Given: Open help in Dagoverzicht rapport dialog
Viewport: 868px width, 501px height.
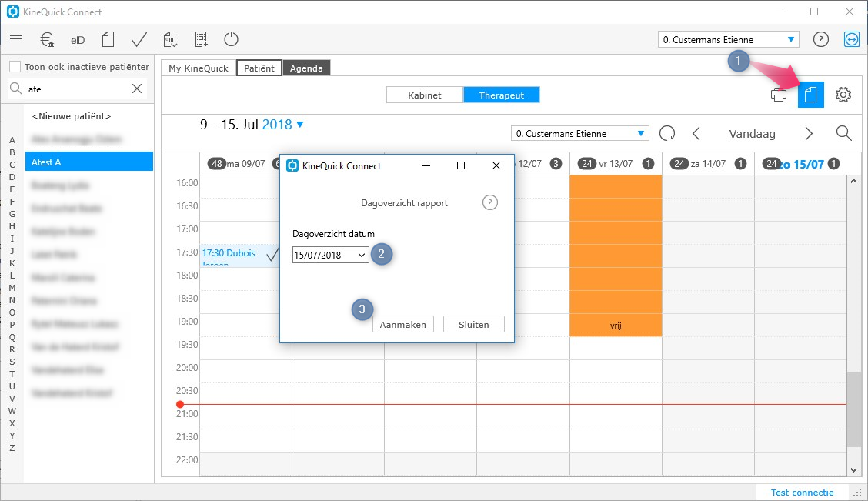Looking at the screenshot, I should [x=490, y=202].
